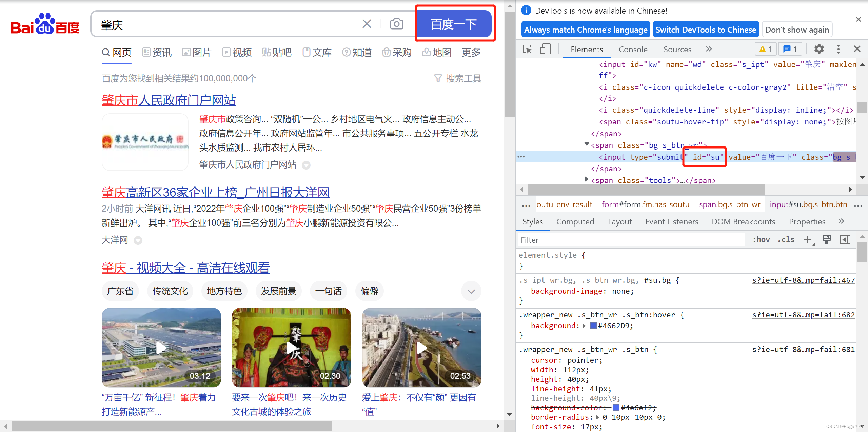Screen dimensions: 868x432
Task: Toggle the device toolbar icon
Action: click(545, 50)
